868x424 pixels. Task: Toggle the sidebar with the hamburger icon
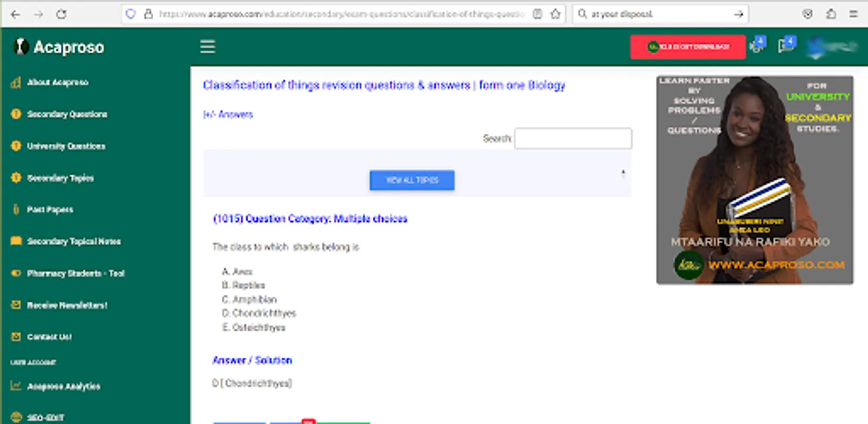[207, 47]
